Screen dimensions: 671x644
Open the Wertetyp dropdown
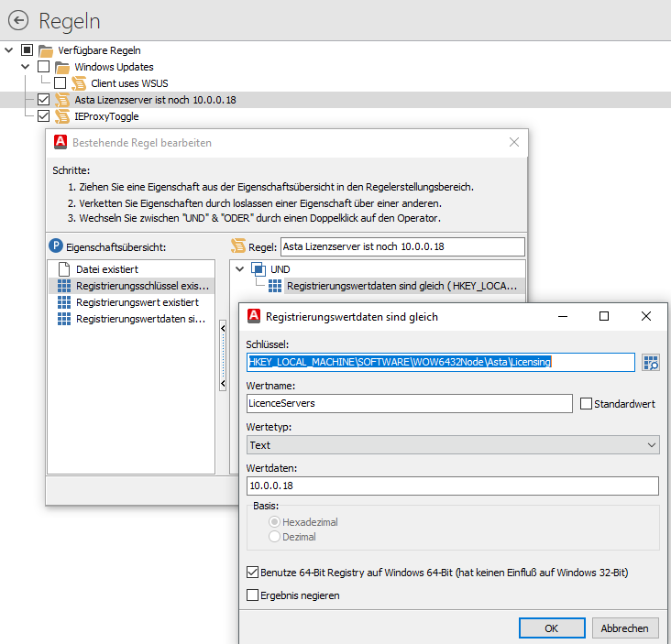(x=453, y=445)
